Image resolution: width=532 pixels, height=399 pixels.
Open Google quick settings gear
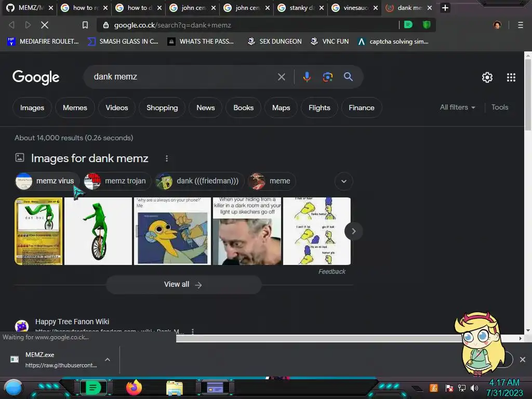pyautogui.click(x=487, y=77)
